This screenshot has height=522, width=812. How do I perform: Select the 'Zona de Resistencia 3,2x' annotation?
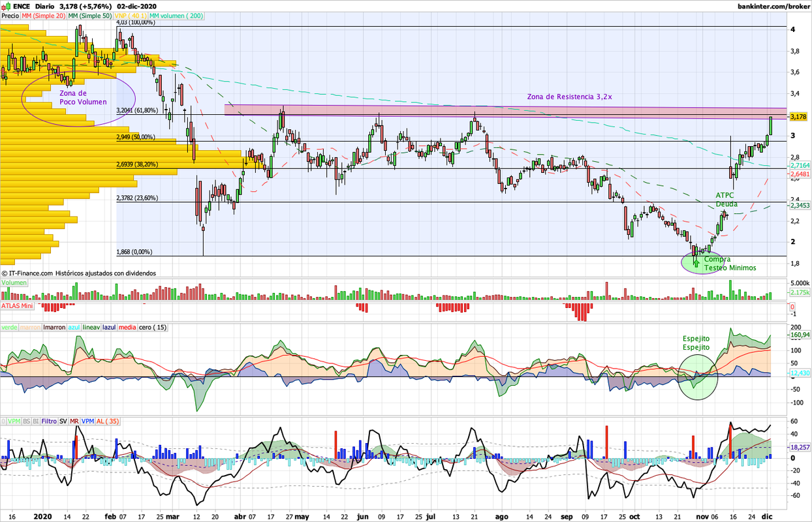[569, 97]
